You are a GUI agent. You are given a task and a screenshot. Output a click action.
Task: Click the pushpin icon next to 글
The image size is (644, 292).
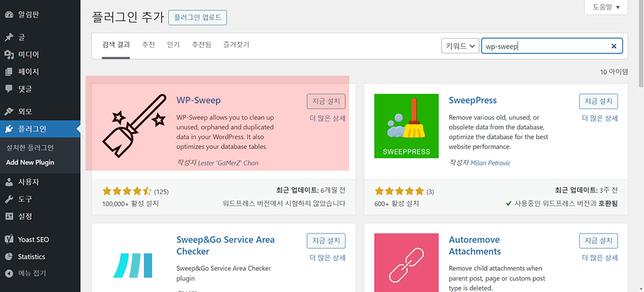point(9,37)
